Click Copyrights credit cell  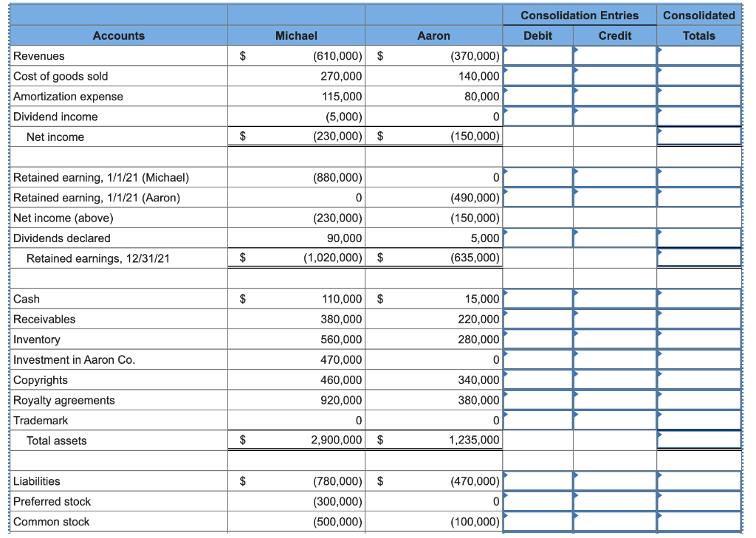coord(615,379)
